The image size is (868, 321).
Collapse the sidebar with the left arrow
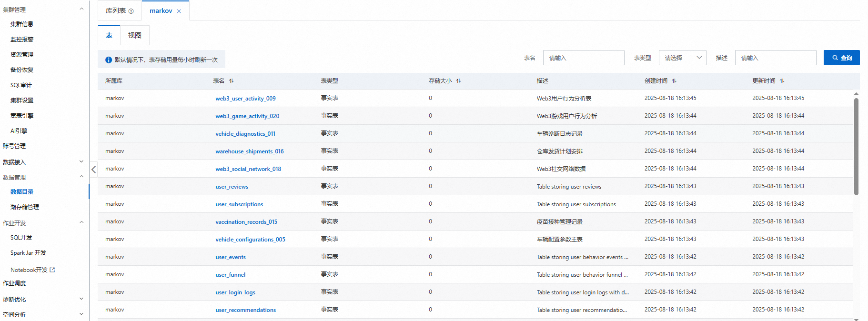94,169
